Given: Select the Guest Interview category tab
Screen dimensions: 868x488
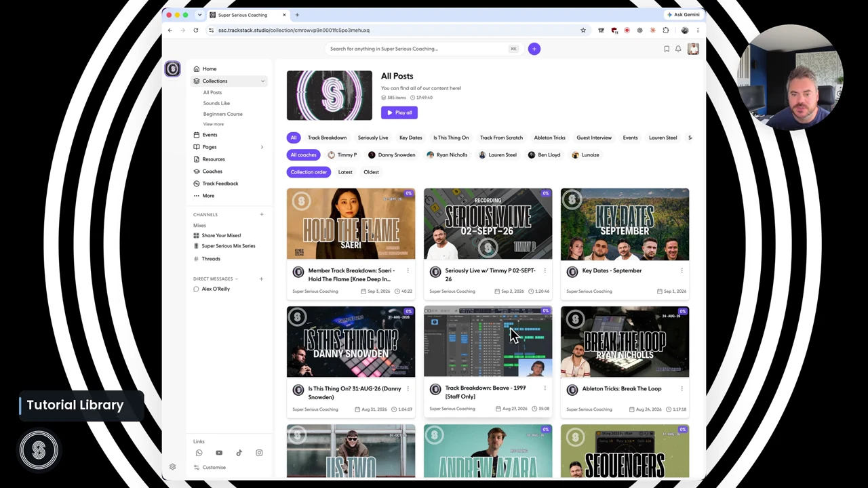Looking at the screenshot, I should tap(594, 138).
